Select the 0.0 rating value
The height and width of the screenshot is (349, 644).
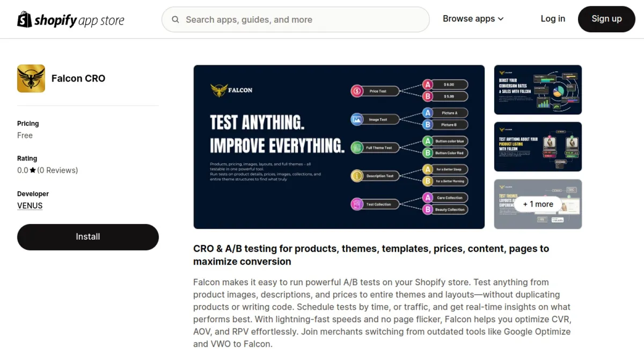23,170
